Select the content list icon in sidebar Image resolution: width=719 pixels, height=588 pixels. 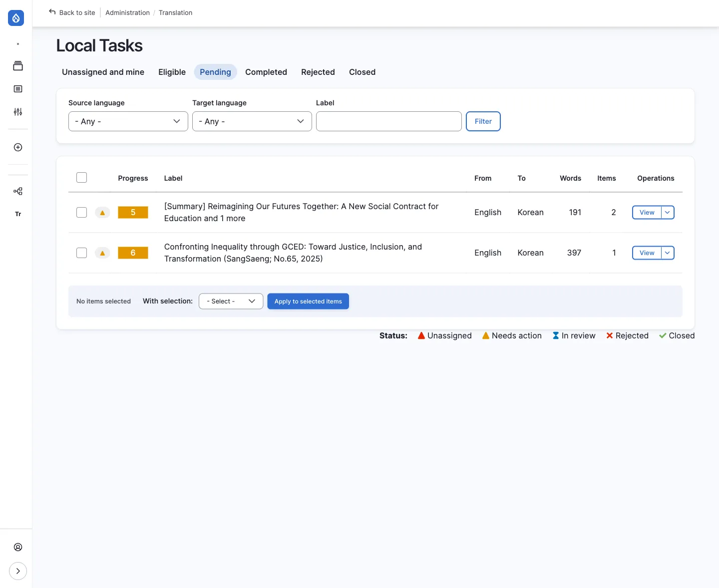tap(18, 88)
